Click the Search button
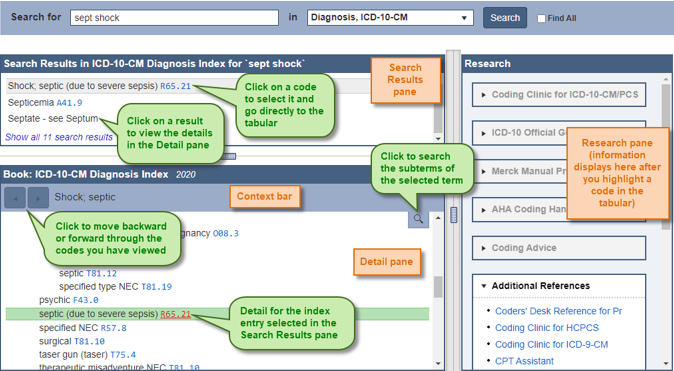Image resolution: width=674 pixels, height=371 pixels. [505, 18]
